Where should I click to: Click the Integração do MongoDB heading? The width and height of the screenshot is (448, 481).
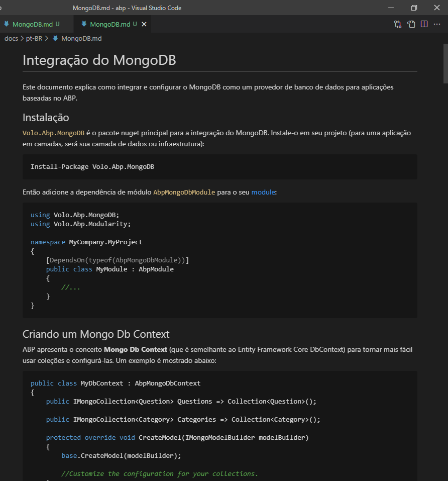tap(99, 60)
